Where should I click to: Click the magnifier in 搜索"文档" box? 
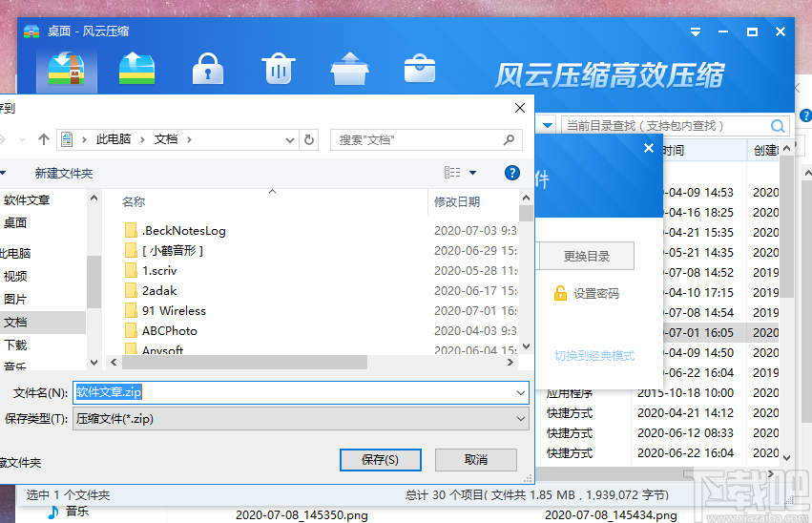pos(510,139)
